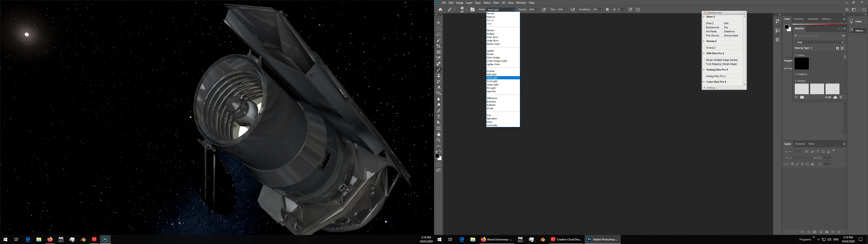Click the symmetry paint butterfly icon
The width and height of the screenshot is (868, 244).
(637, 9)
